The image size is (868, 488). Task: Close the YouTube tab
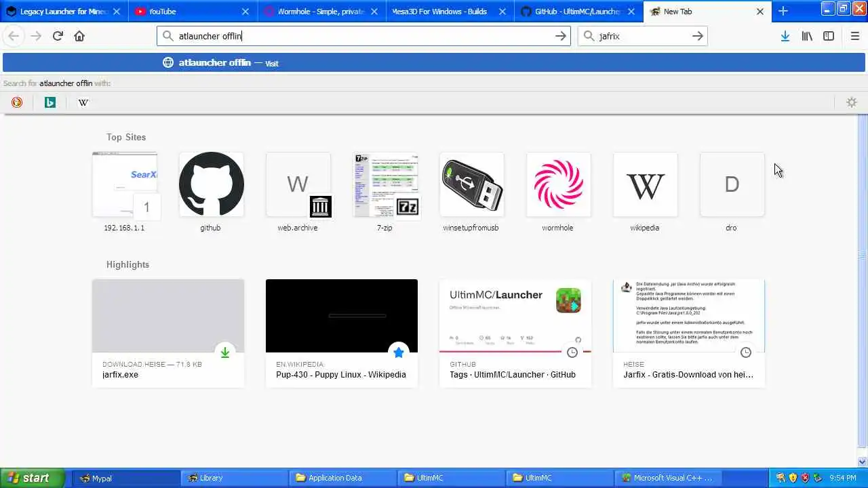(x=245, y=12)
